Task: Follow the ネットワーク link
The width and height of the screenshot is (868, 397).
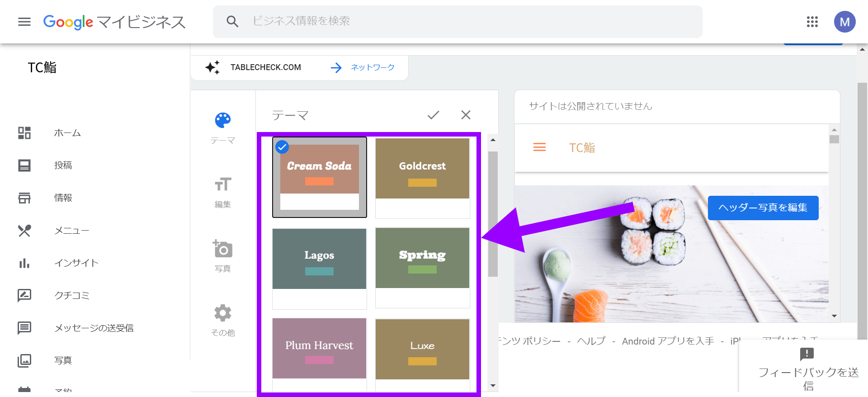Action: (372, 67)
